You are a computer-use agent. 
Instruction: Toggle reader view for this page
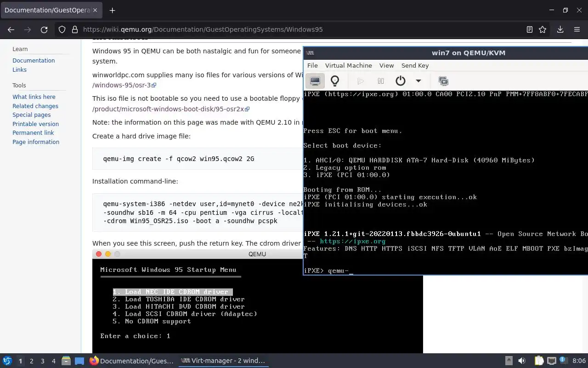click(x=529, y=29)
